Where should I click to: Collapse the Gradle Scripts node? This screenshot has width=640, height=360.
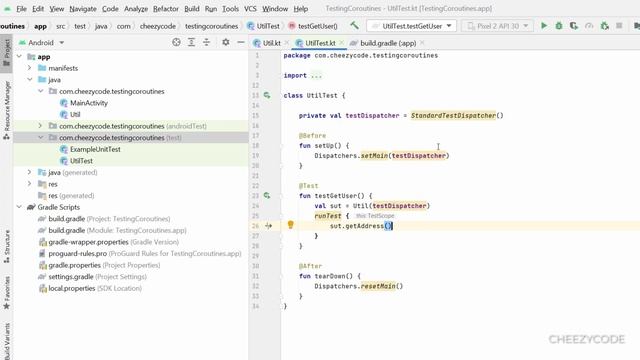tap(19, 207)
